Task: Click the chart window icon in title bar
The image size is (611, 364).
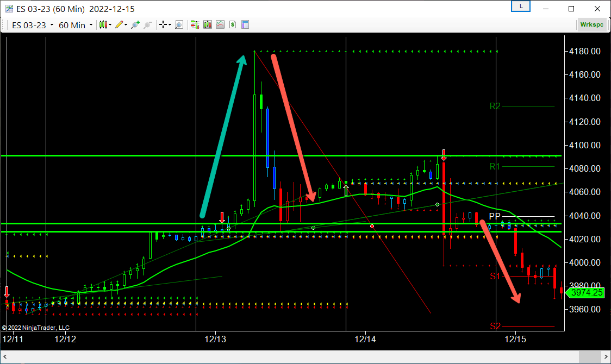Action: [9, 9]
